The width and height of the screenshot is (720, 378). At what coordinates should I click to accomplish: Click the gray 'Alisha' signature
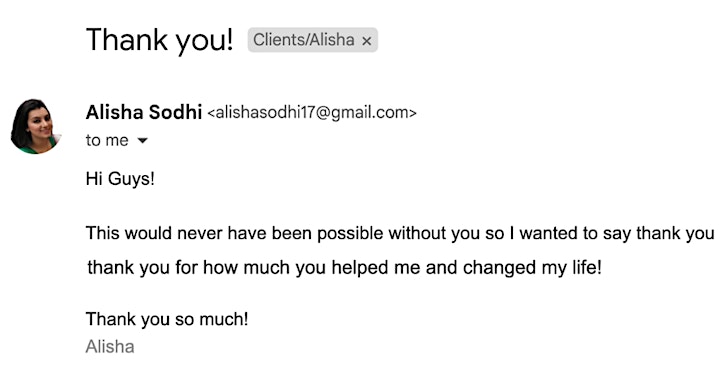click(x=110, y=346)
